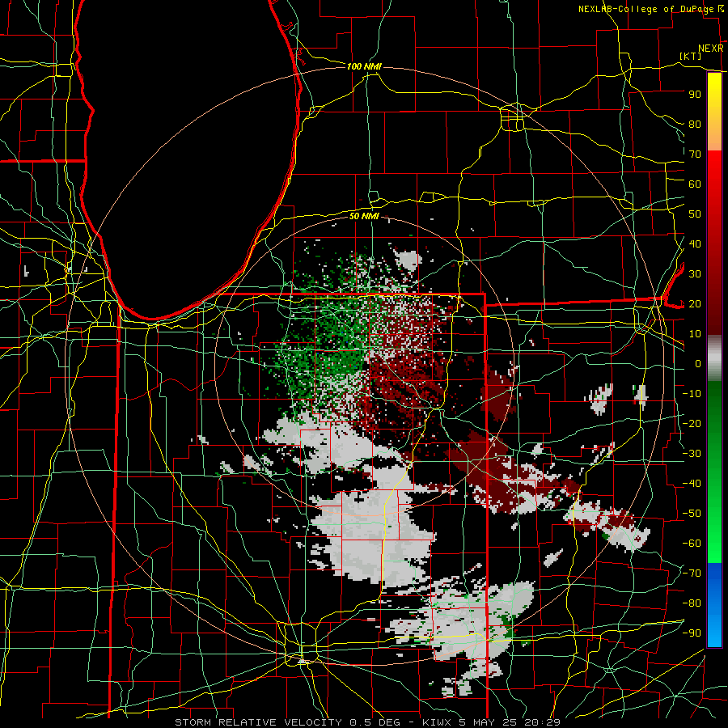728x728 pixels.
Task: Click the positive 30 scale value
Action: pyautogui.click(x=695, y=274)
